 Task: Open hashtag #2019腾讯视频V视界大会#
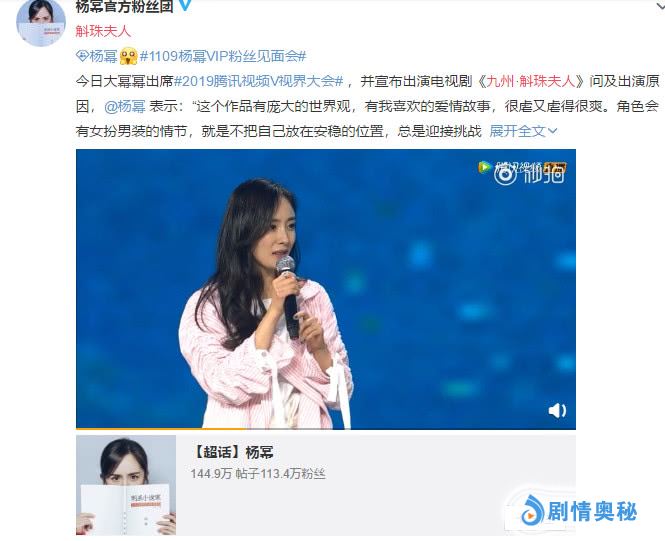pyautogui.click(x=259, y=81)
